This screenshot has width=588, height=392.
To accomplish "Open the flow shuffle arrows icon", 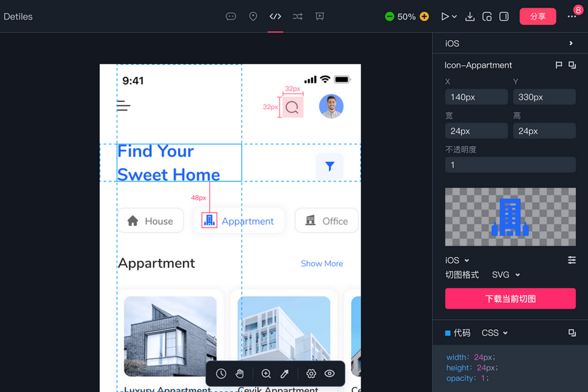I will coord(297,17).
